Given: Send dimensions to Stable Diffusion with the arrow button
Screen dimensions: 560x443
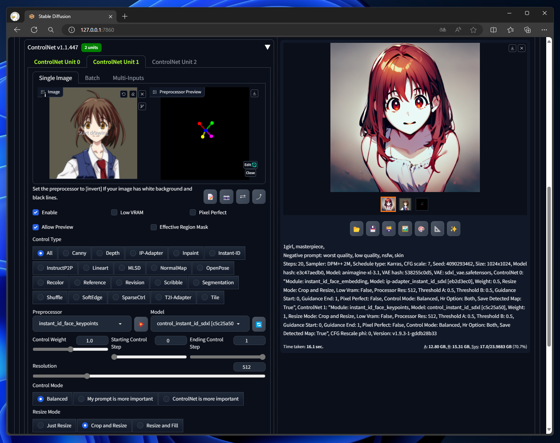Looking at the screenshot, I should tap(259, 197).
